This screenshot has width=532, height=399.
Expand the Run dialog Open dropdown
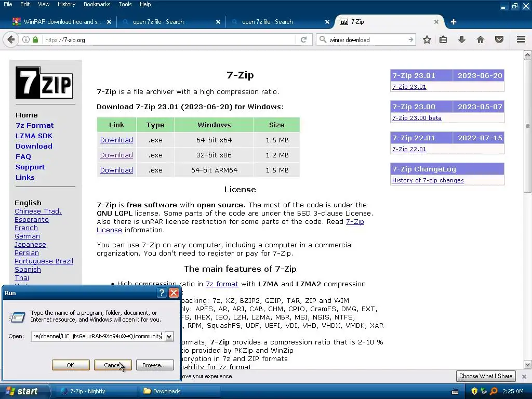pyautogui.click(x=169, y=336)
